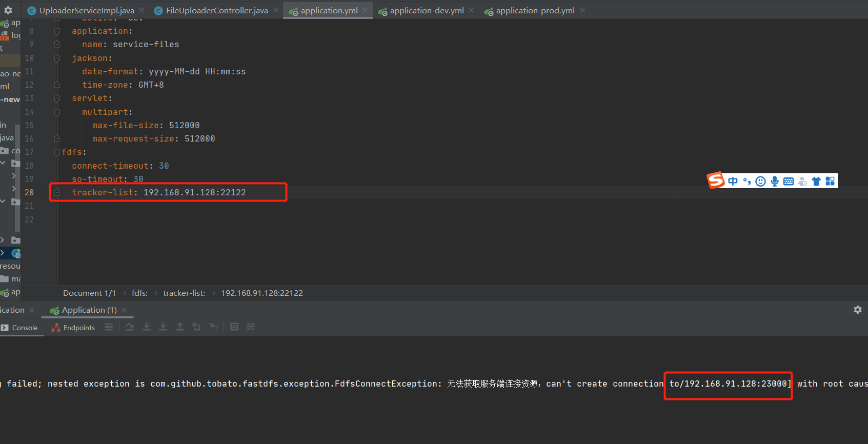Open project panel settings gear
The height and width of the screenshot is (444, 868).
click(8, 10)
